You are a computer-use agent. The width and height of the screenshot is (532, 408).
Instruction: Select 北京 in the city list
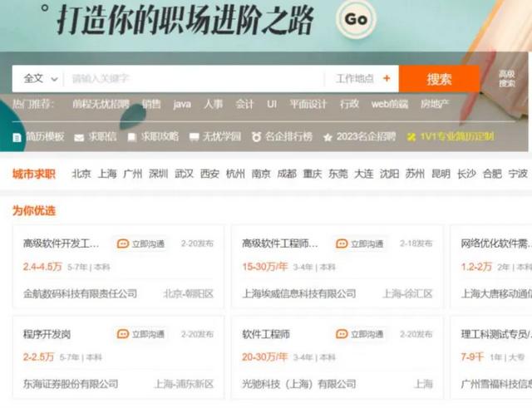tap(81, 174)
